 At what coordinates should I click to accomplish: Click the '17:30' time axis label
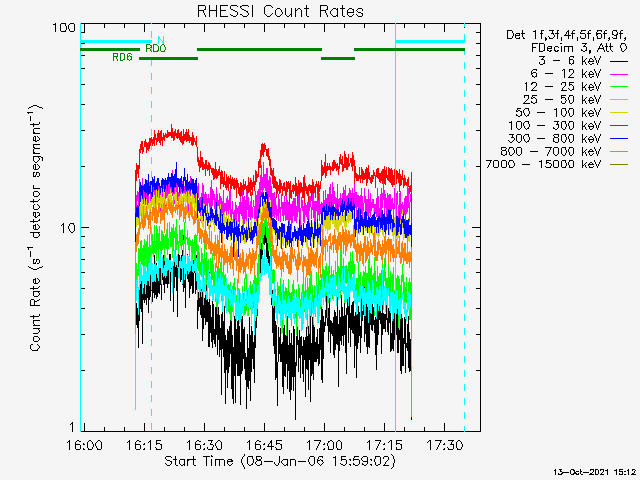444,445
